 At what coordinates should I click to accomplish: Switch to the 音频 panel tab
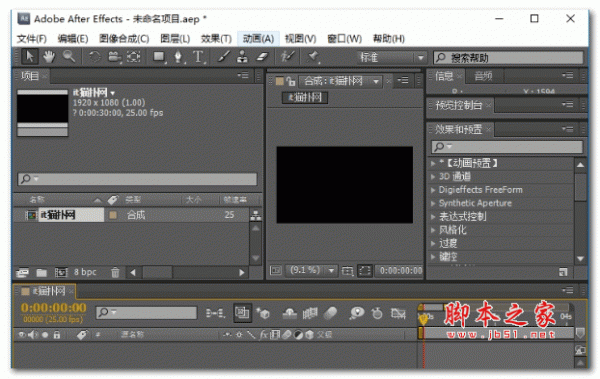click(483, 76)
